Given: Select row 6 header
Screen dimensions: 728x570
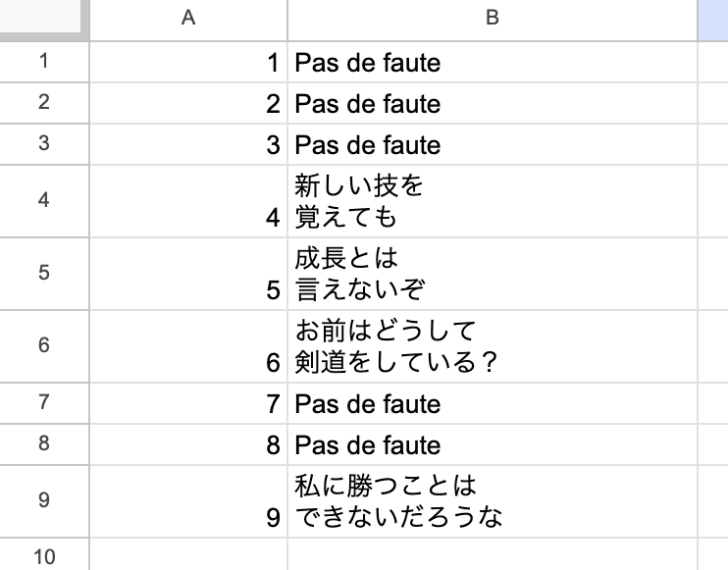Looking at the screenshot, I should [44, 346].
